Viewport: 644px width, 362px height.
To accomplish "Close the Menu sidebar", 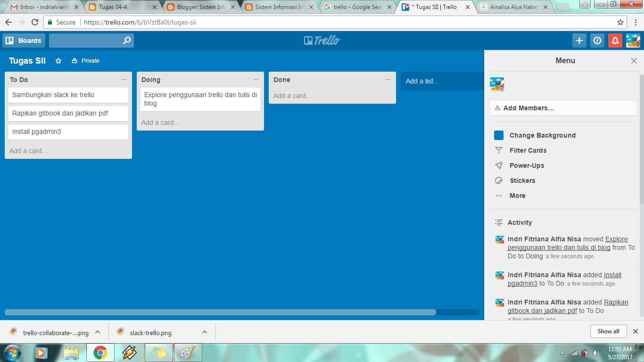I will (x=634, y=61).
